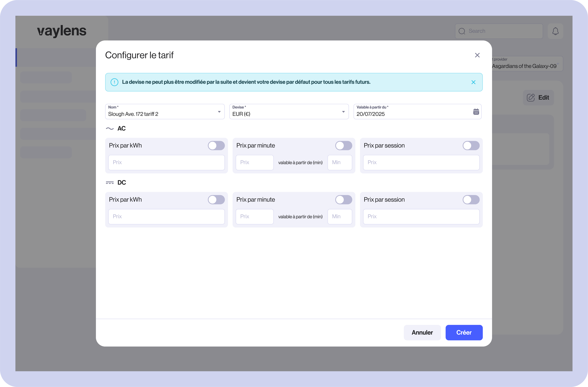Click the vaylens logo
The width and height of the screenshot is (588, 387).
point(62,31)
